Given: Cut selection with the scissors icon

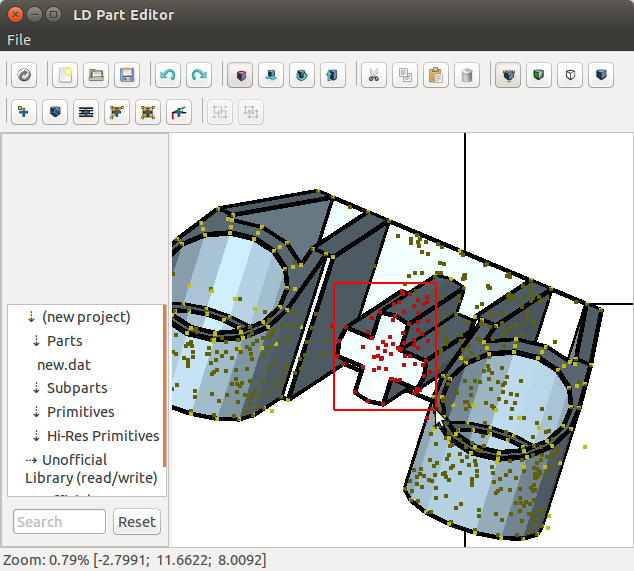Looking at the screenshot, I should (x=372, y=75).
